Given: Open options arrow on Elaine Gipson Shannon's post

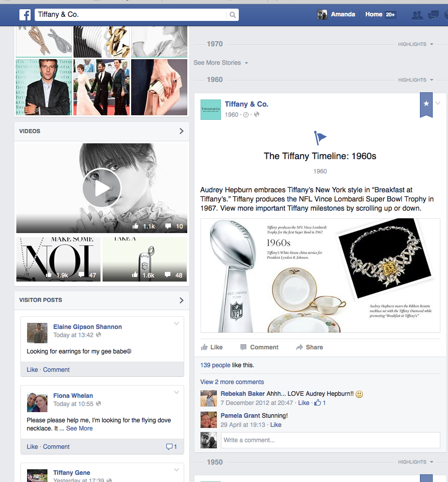Looking at the screenshot, I should [177, 323].
